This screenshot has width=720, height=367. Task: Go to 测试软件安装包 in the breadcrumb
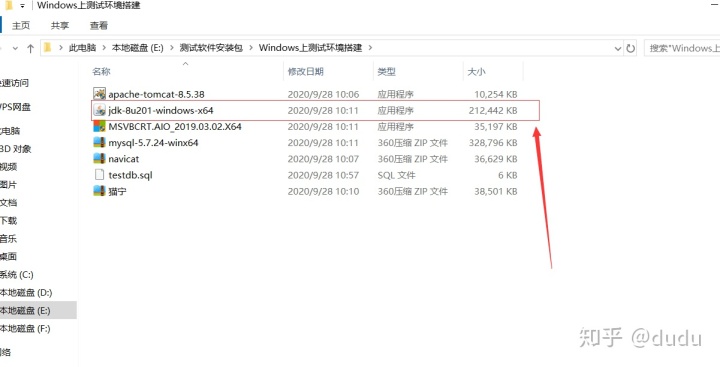pos(211,48)
